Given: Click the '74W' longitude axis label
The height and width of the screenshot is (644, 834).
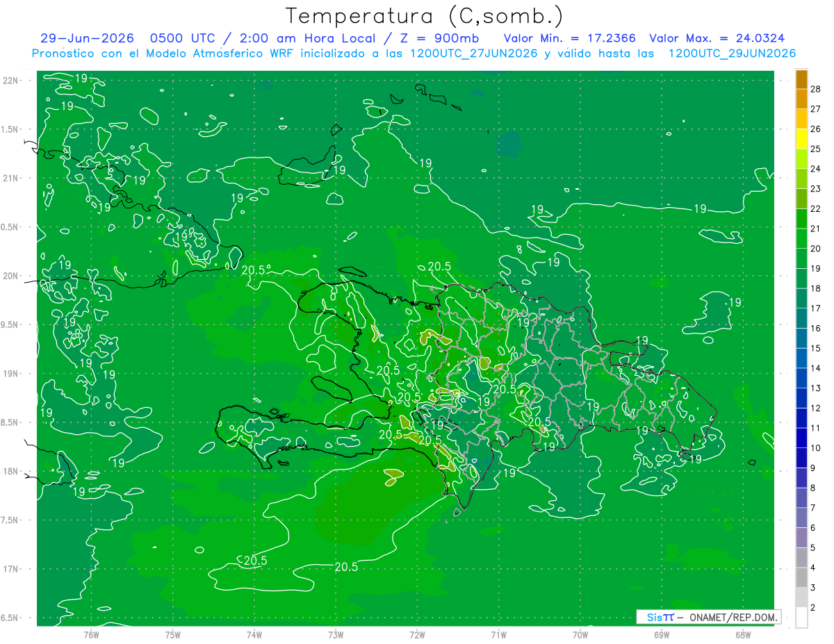Looking at the screenshot, I should 254,634.
